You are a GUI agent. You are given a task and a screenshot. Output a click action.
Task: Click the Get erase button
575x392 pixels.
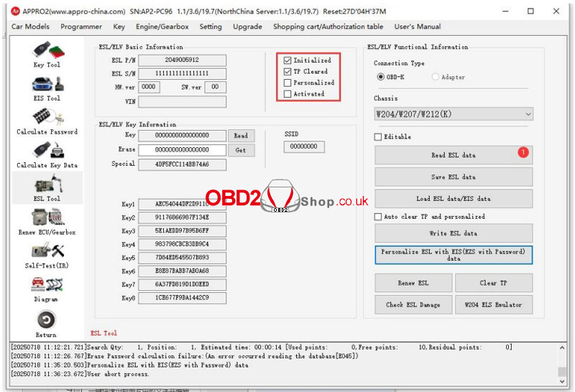tap(241, 150)
